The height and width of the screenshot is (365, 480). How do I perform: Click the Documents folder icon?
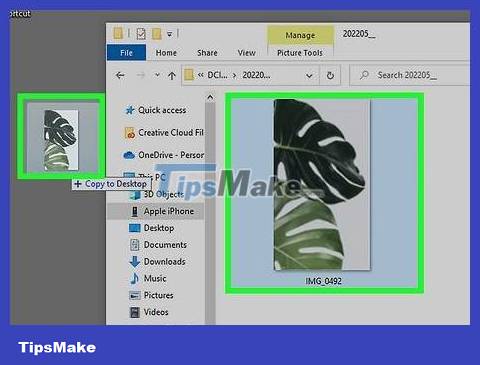point(134,245)
